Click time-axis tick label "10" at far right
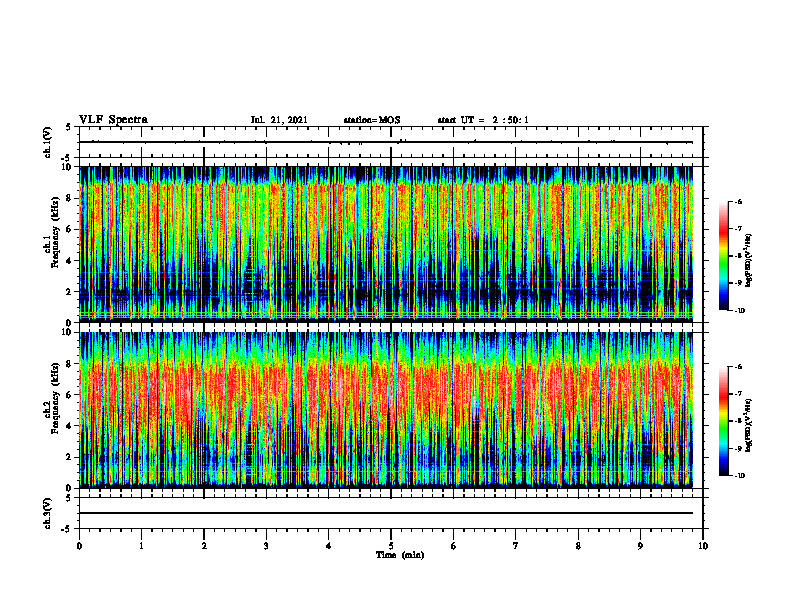The height and width of the screenshot is (612, 792). coord(703,546)
